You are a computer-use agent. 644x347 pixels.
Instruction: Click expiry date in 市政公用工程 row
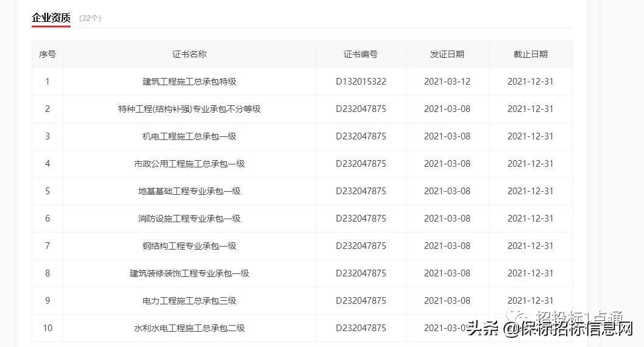point(530,164)
